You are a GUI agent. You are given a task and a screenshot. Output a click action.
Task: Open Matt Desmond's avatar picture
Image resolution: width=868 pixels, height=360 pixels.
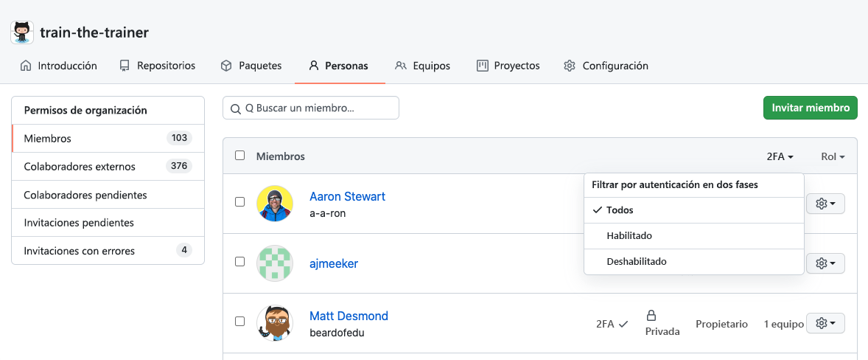click(x=275, y=323)
